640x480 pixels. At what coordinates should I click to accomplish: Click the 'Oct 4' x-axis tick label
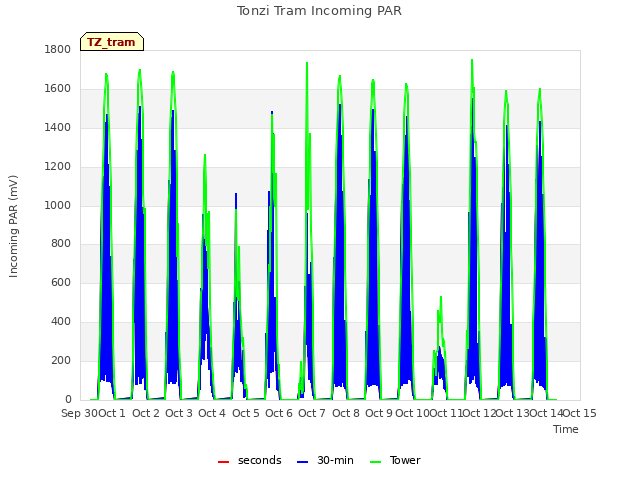[x=212, y=413]
